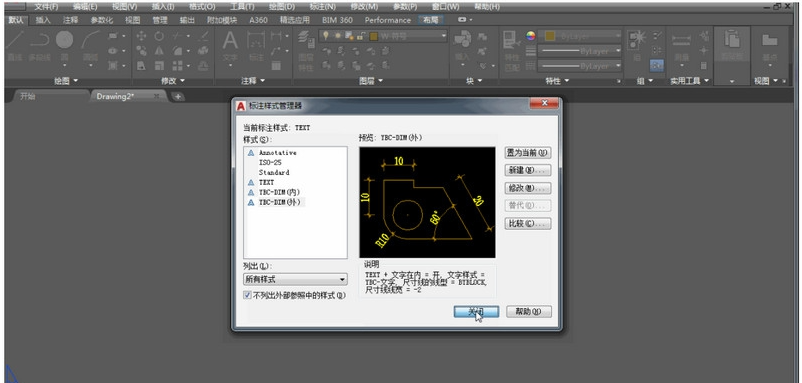Open the 标注(N) menu
This screenshot has height=383, width=802.
tap(323, 7)
